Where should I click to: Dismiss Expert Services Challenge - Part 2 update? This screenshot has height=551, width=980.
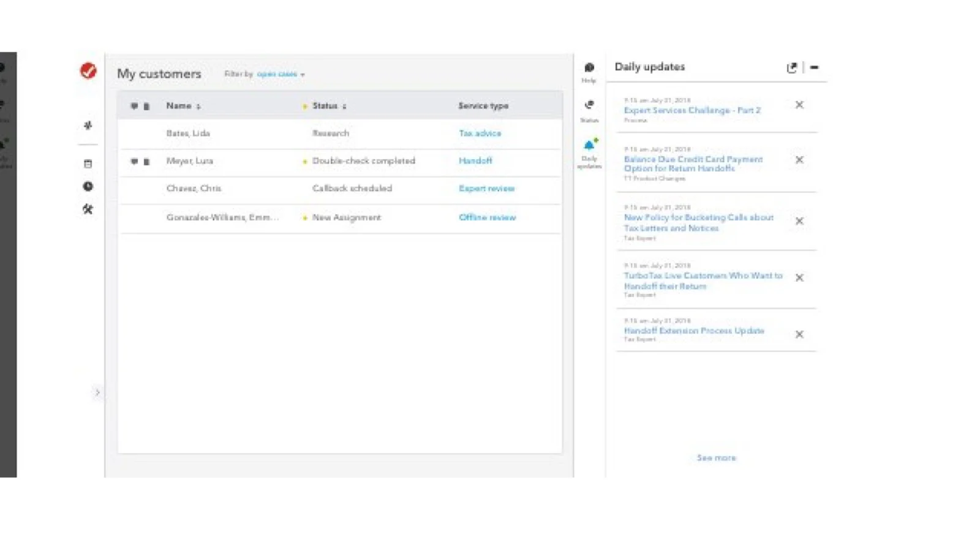click(799, 105)
